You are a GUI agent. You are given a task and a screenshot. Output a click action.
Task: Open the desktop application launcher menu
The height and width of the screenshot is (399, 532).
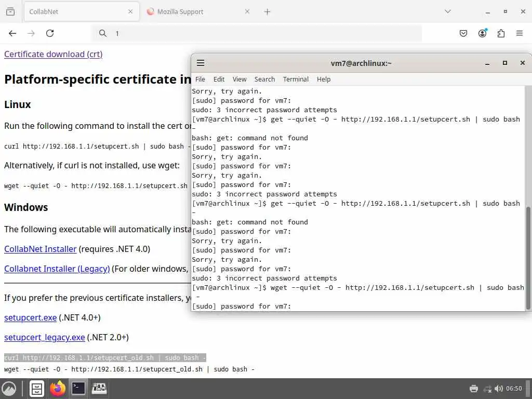[9, 389]
